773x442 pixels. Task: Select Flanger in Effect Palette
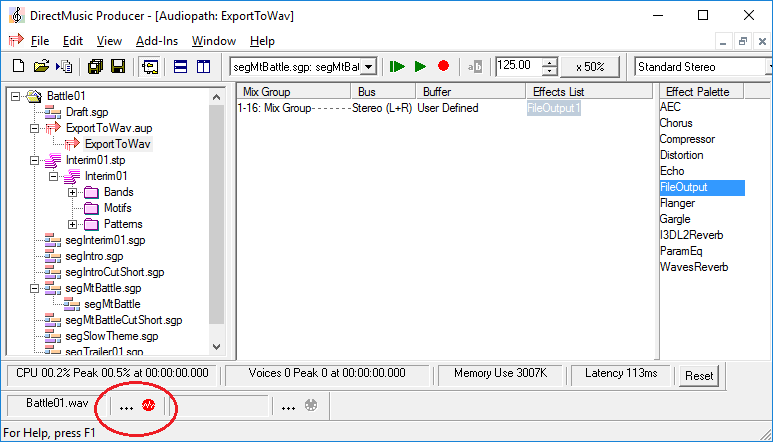click(677, 203)
